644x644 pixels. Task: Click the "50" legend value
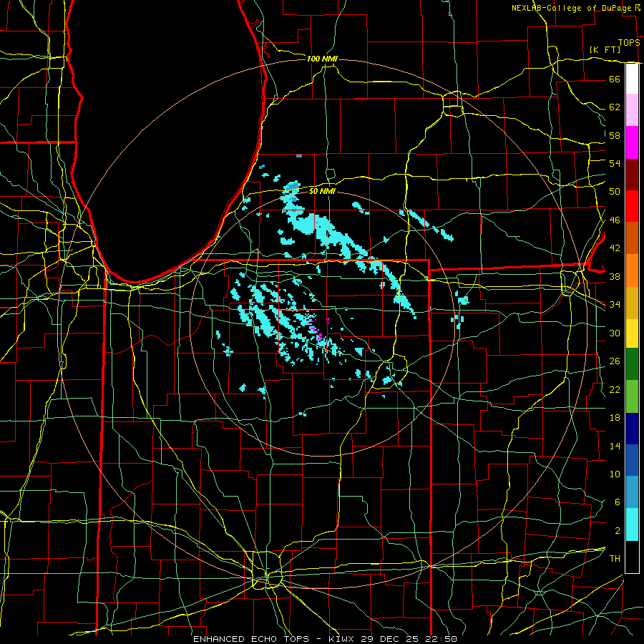click(x=615, y=191)
